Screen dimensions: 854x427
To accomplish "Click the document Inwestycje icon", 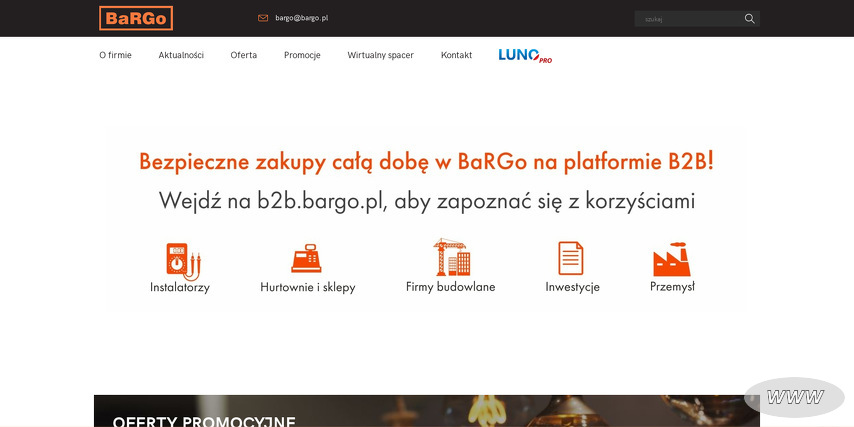I will [x=571, y=258].
